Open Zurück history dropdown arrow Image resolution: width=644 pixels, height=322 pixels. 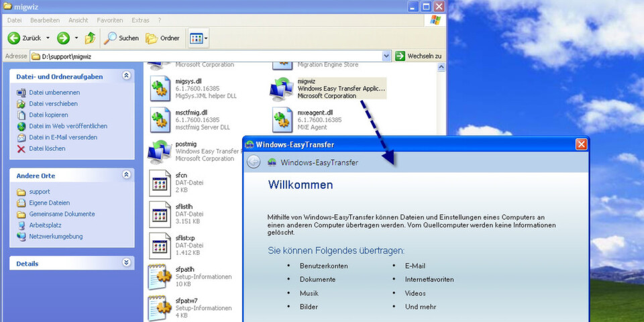coord(48,38)
